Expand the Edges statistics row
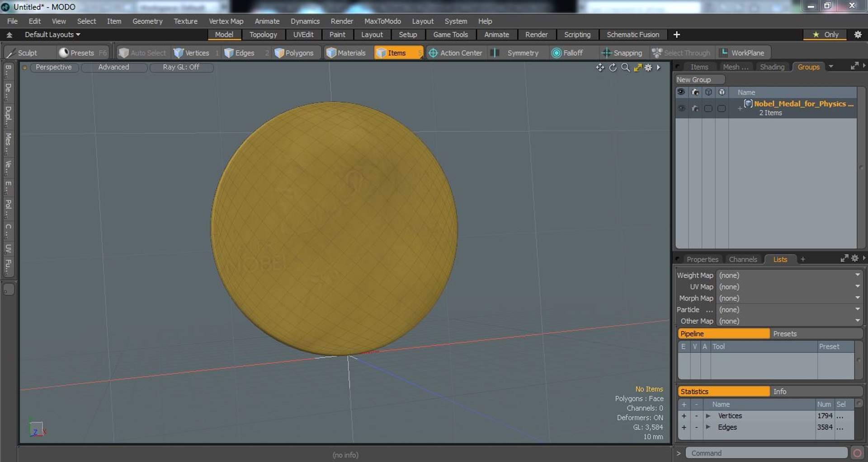Image resolution: width=868 pixels, height=462 pixels. (x=708, y=427)
